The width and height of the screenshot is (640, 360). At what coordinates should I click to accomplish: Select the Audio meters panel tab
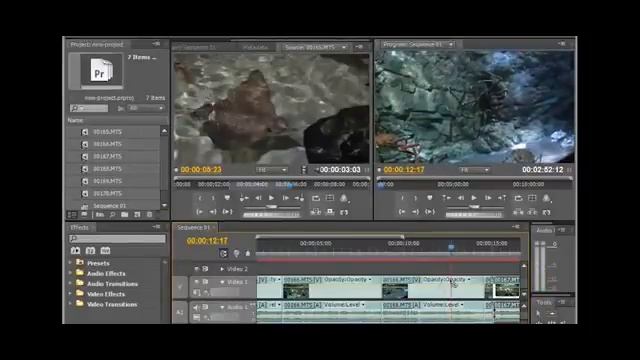pos(544,230)
